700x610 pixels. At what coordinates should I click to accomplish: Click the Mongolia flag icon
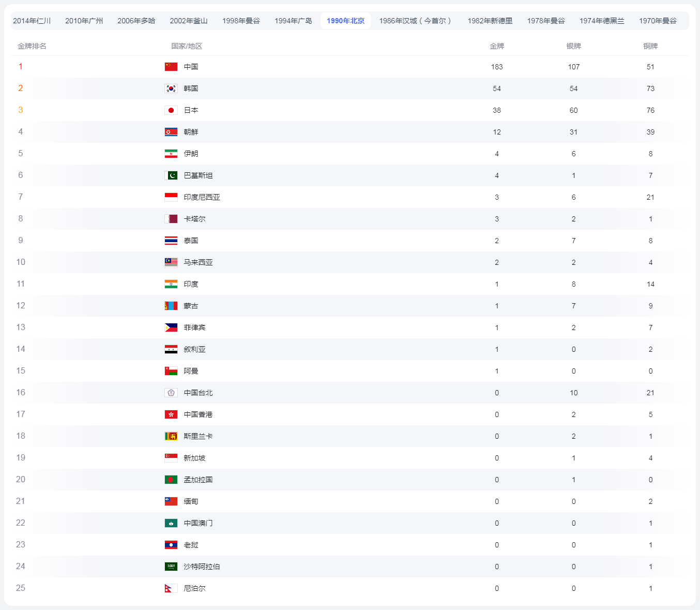point(171,306)
